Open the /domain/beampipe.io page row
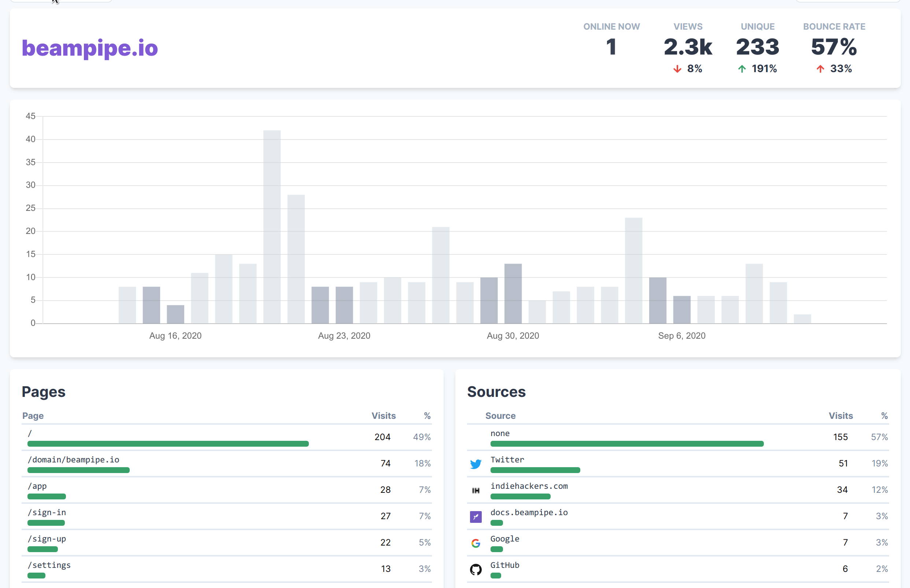The width and height of the screenshot is (910, 588). [73, 460]
